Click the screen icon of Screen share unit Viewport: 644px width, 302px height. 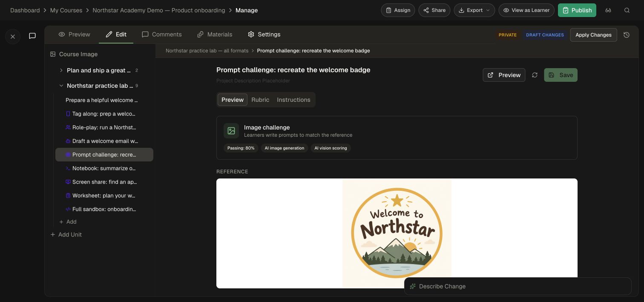[68, 182]
